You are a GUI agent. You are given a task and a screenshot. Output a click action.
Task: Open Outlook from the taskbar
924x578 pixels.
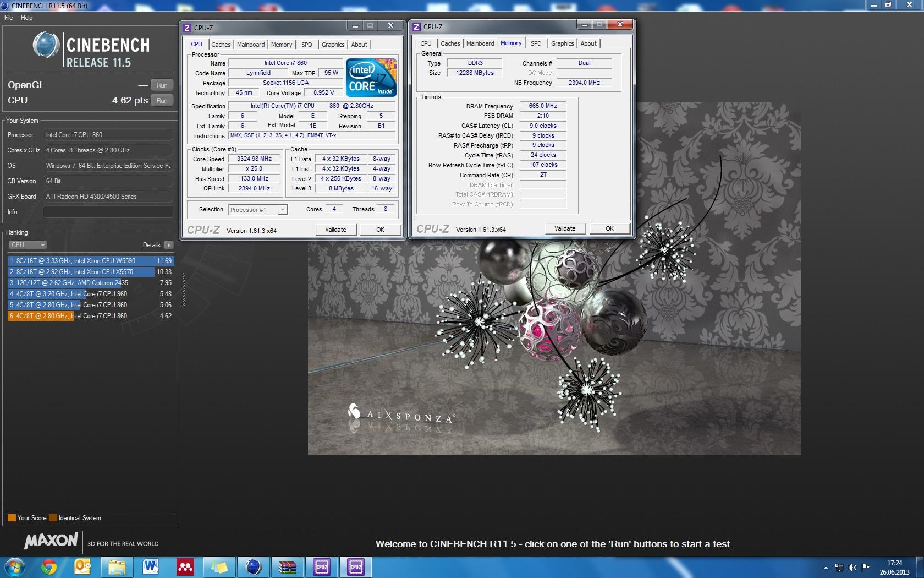point(82,567)
